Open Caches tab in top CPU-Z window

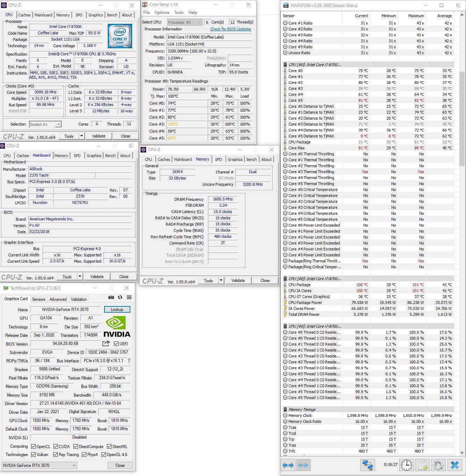[24, 15]
